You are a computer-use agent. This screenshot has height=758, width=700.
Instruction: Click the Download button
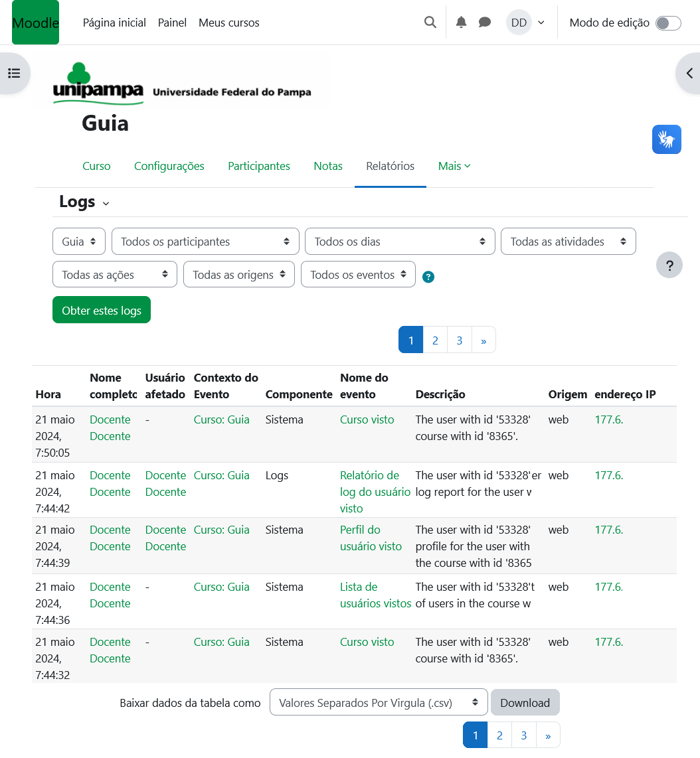click(x=525, y=702)
